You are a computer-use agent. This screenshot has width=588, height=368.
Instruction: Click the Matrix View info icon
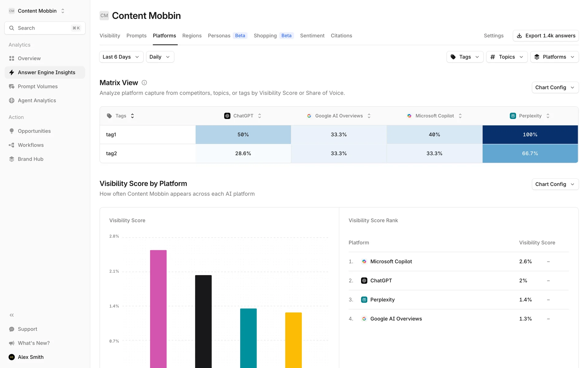pos(144,83)
